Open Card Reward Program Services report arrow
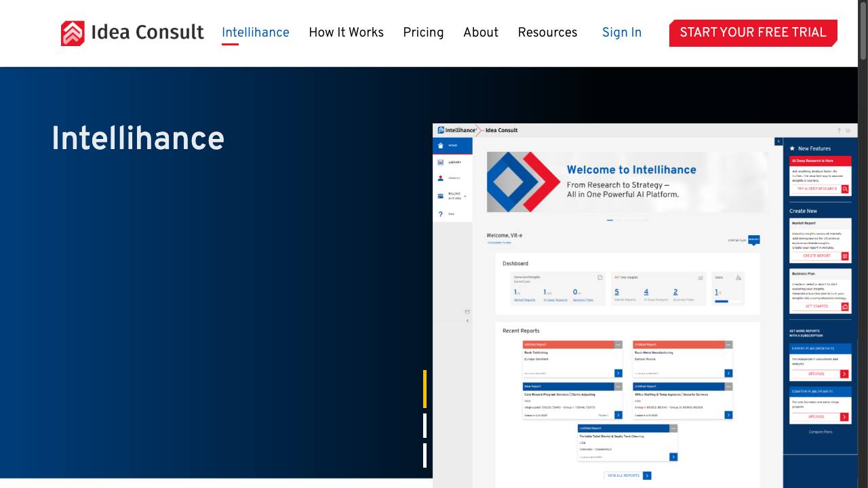Image resolution: width=868 pixels, height=488 pixels. [x=618, y=415]
